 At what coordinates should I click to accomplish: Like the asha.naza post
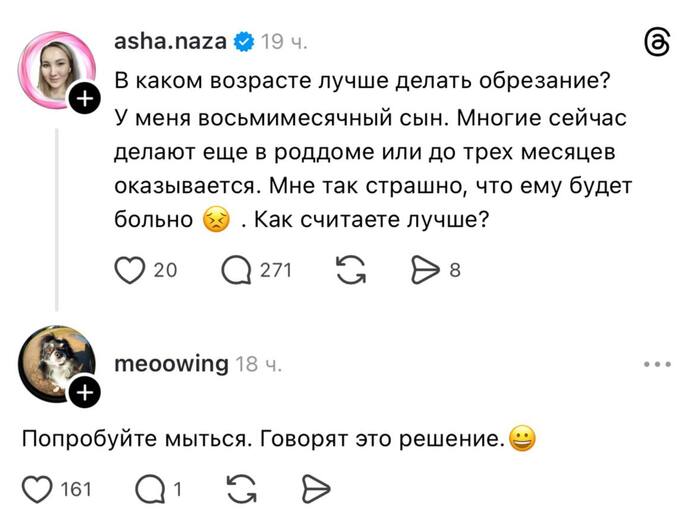coord(130,270)
